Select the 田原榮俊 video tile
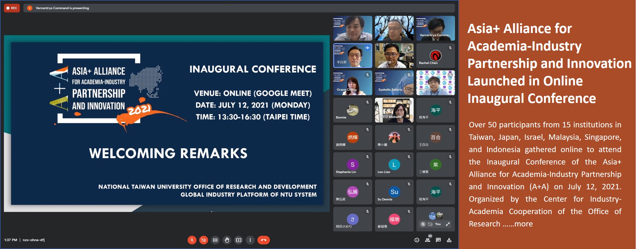 click(394, 56)
